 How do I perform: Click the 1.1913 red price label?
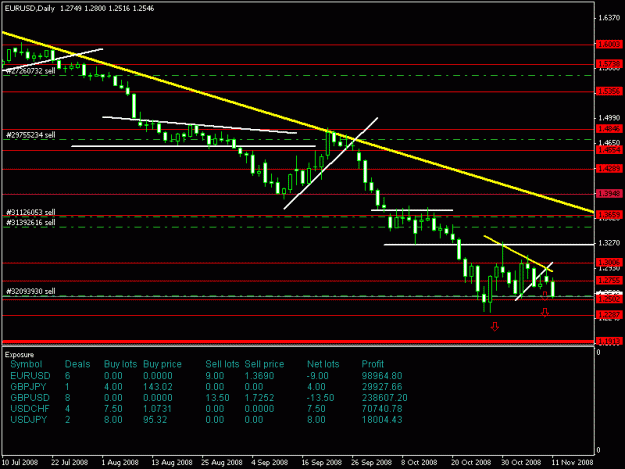tap(609, 341)
